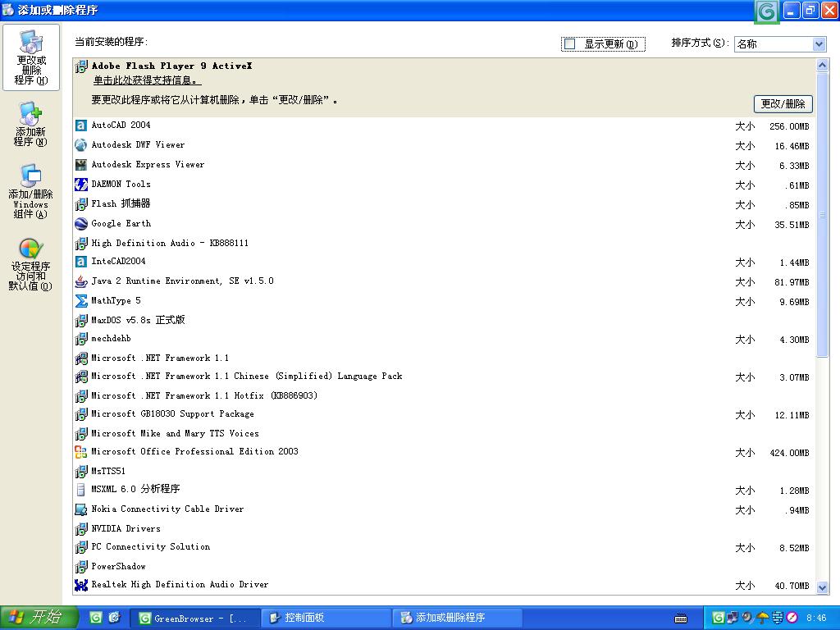This screenshot has height=630, width=840.
Task: Open the 开始 Start menu
Action: (39, 618)
